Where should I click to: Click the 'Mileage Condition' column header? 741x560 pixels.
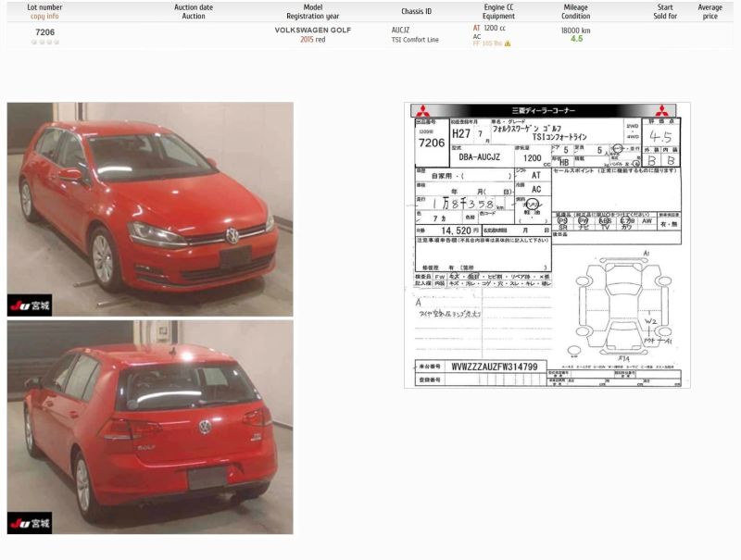click(575, 12)
